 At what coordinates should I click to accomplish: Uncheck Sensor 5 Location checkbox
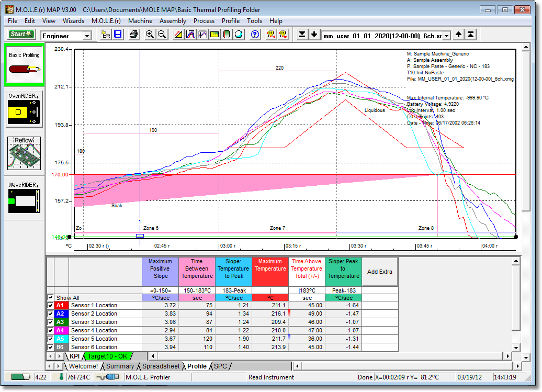click(50, 339)
